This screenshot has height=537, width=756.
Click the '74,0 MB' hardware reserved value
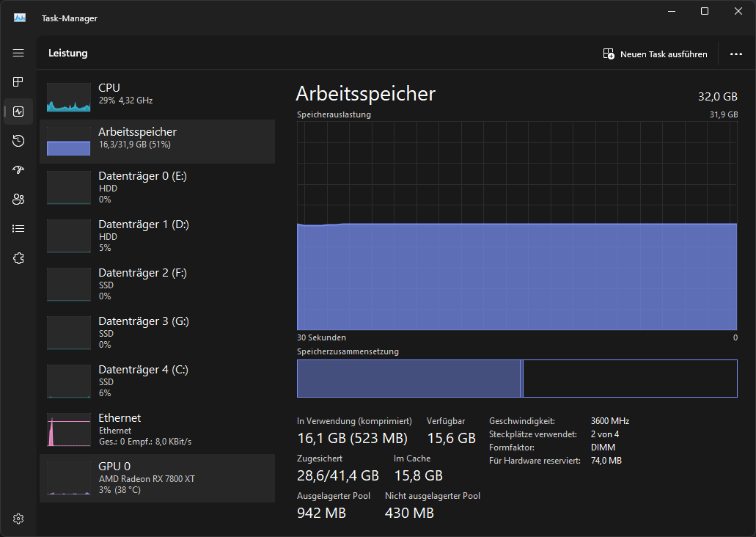pos(606,461)
